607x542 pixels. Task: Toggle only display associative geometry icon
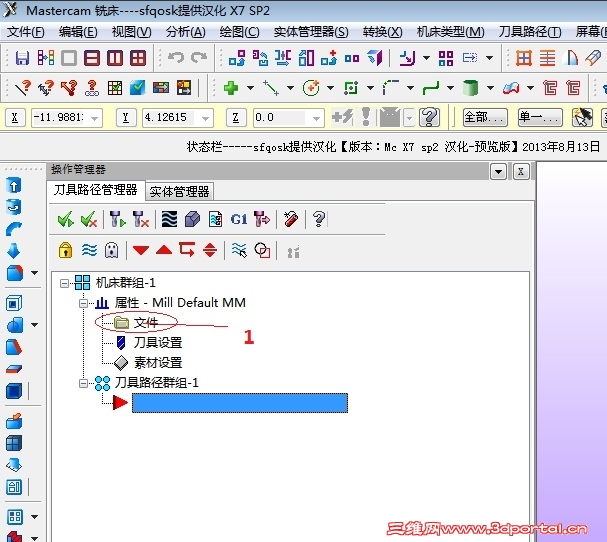(262, 250)
